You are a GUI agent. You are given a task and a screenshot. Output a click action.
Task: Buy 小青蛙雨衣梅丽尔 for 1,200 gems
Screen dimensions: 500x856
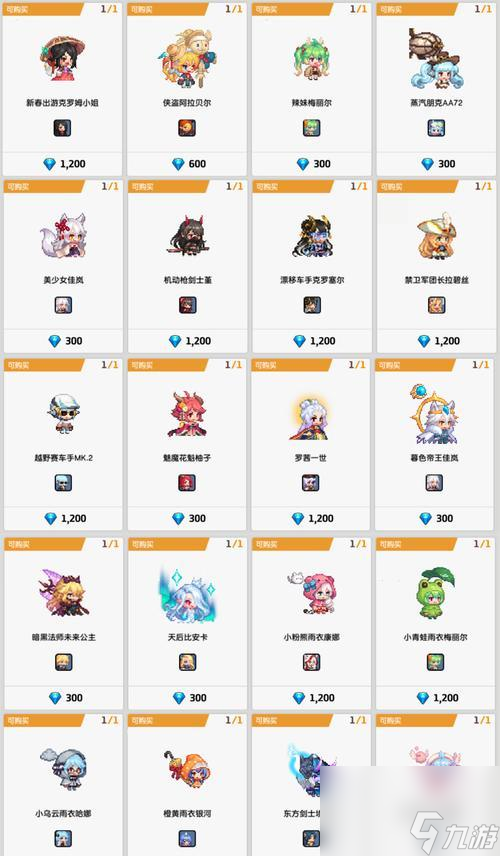point(437,697)
